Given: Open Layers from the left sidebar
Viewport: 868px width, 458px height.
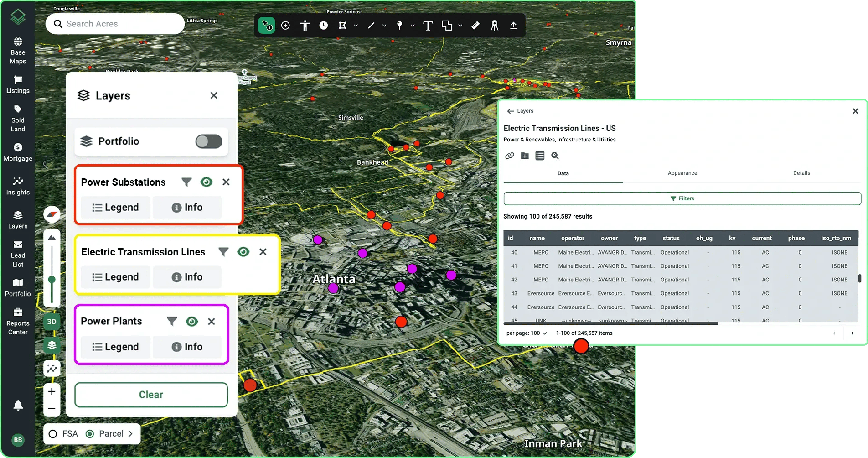Looking at the screenshot, I should click(18, 220).
